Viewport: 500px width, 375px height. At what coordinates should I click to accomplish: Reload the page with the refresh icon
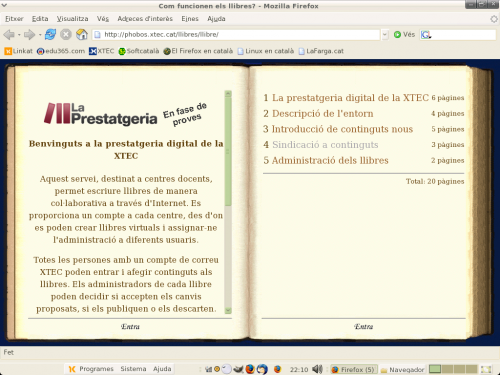tap(50, 34)
